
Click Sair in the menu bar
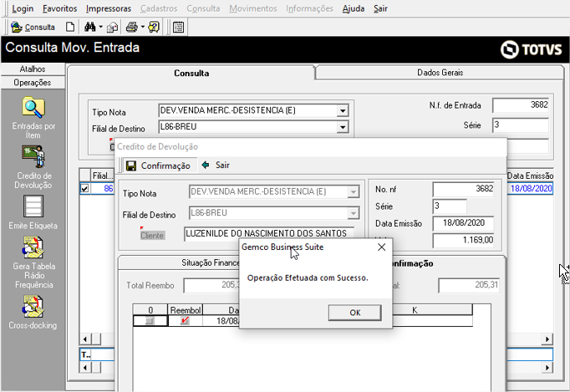click(x=380, y=8)
